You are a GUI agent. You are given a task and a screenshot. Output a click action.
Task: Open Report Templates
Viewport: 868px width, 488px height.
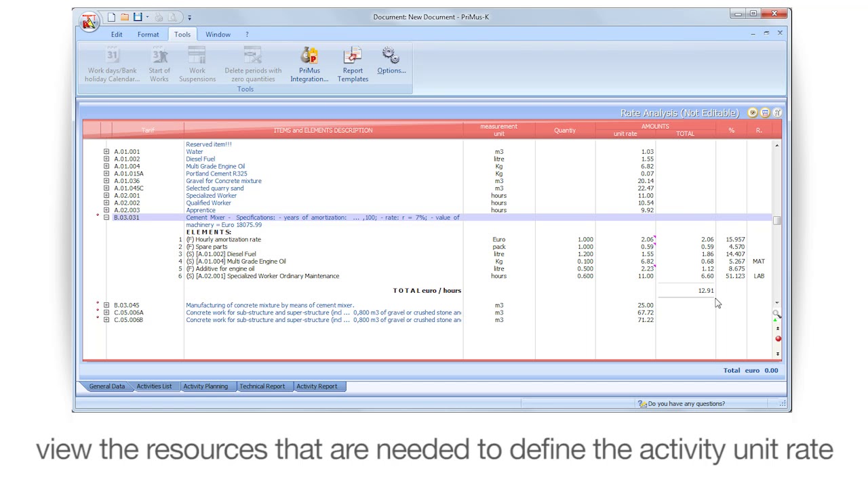coord(353,65)
